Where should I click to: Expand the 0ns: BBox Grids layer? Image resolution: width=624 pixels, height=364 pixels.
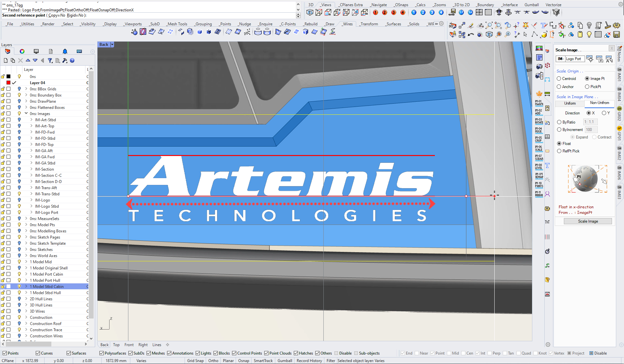click(x=26, y=89)
